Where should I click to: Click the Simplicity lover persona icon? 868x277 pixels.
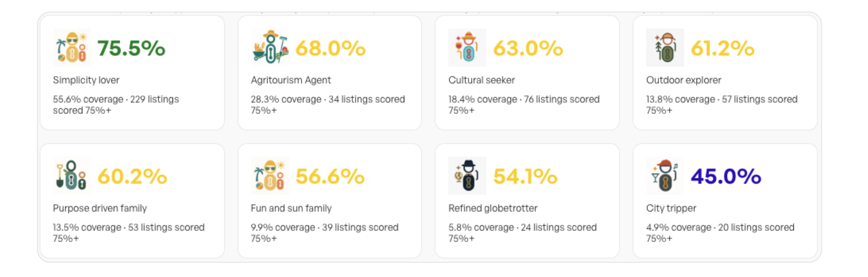[x=72, y=48]
